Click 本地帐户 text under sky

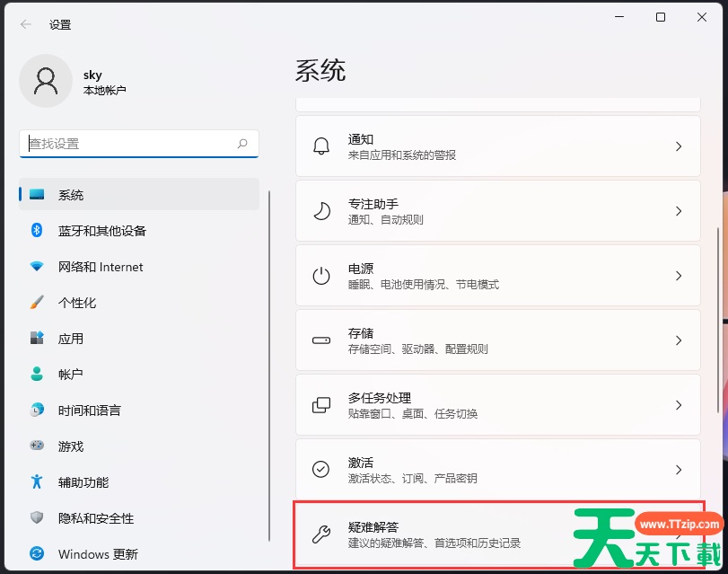coord(104,90)
